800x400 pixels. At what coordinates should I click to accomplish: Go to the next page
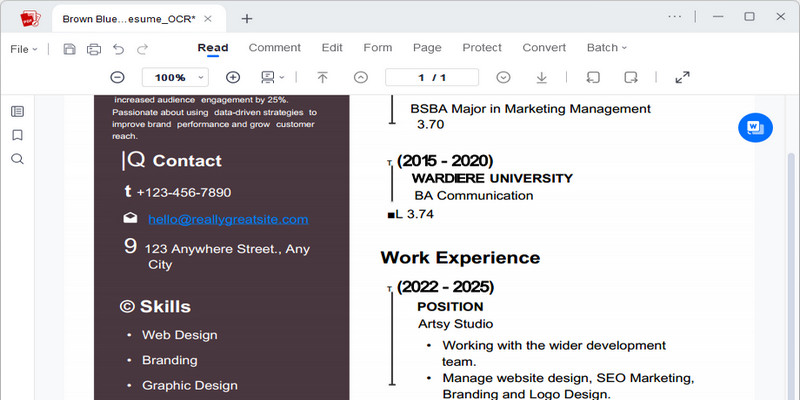tap(503, 78)
